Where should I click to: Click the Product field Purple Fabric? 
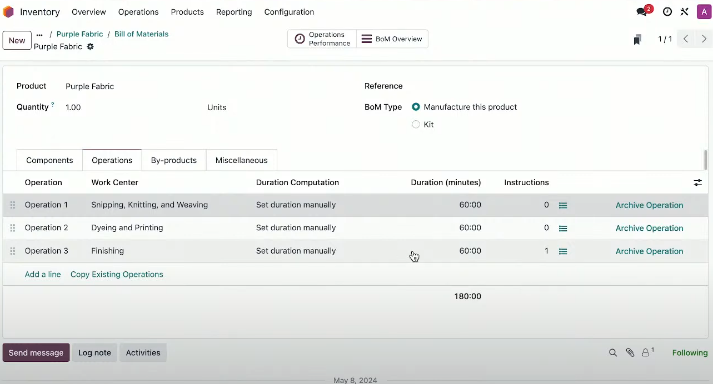(x=90, y=86)
